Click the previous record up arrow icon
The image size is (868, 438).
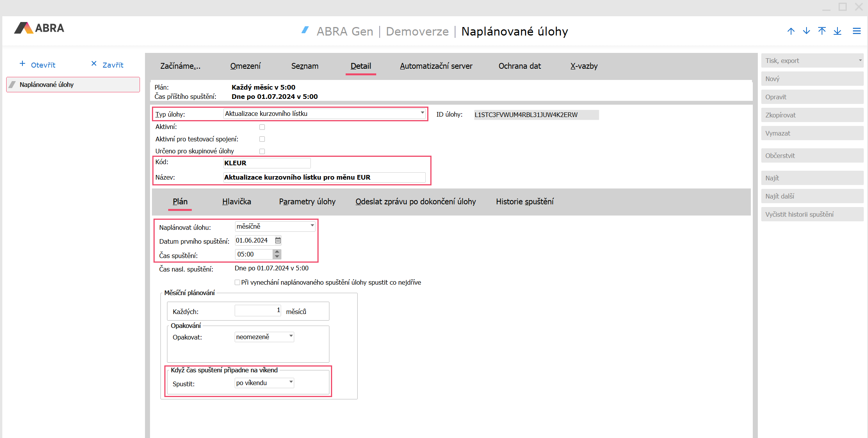pyautogui.click(x=791, y=31)
